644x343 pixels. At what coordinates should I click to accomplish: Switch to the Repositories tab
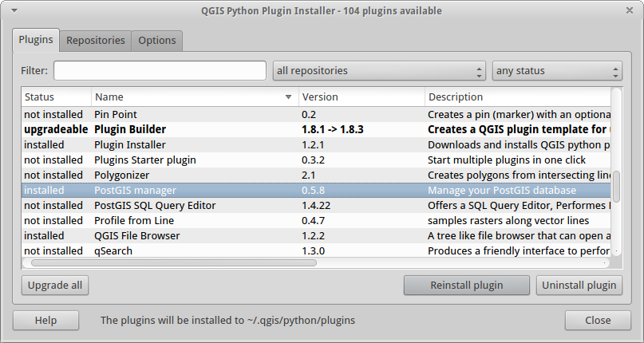[95, 41]
